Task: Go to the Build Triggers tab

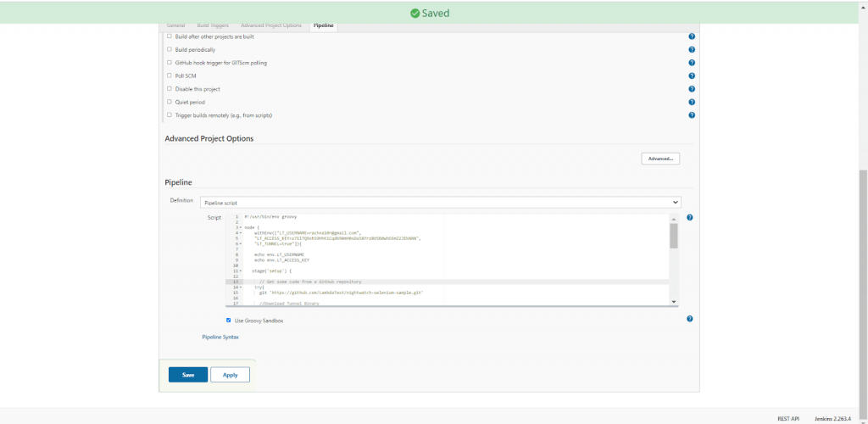Action: [x=214, y=25]
